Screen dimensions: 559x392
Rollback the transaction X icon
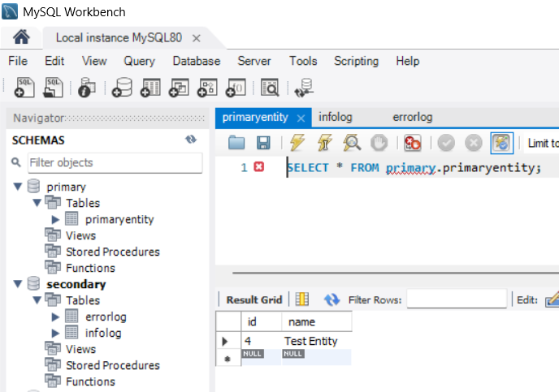pyautogui.click(x=474, y=143)
